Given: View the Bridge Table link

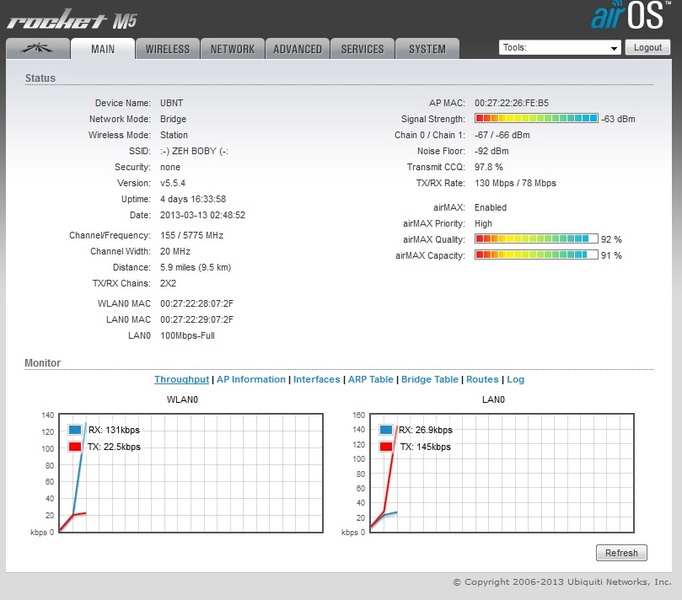Looking at the screenshot, I should point(430,379).
